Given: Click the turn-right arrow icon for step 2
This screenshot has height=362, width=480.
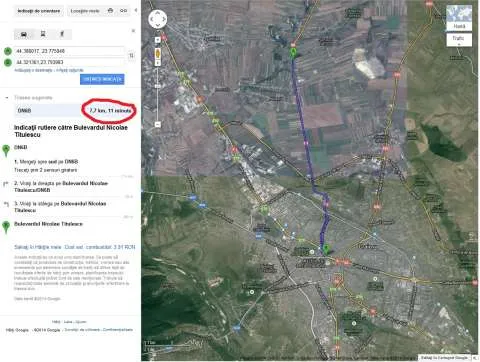Looking at the screenshot, I should point(6,184).
